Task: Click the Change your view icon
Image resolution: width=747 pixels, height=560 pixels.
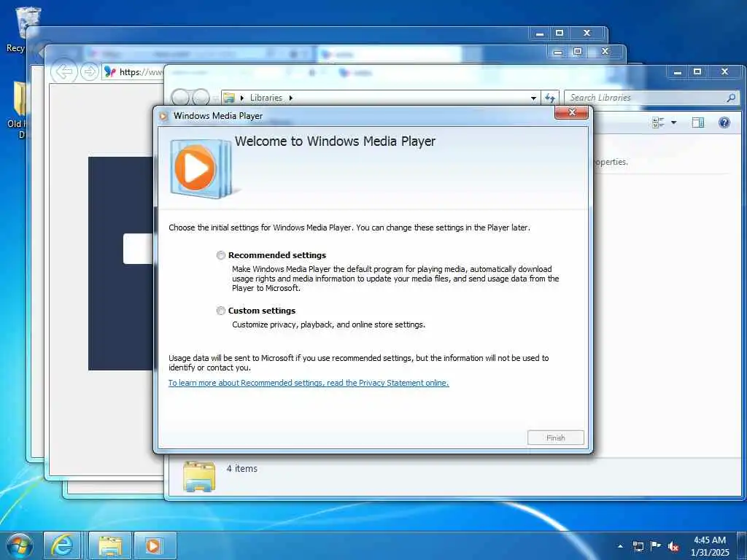Action: tap(659, 122)
